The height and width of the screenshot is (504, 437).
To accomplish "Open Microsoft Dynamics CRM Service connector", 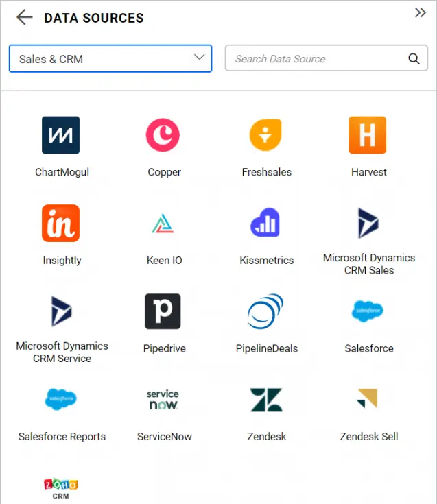I will coord(61,311).
